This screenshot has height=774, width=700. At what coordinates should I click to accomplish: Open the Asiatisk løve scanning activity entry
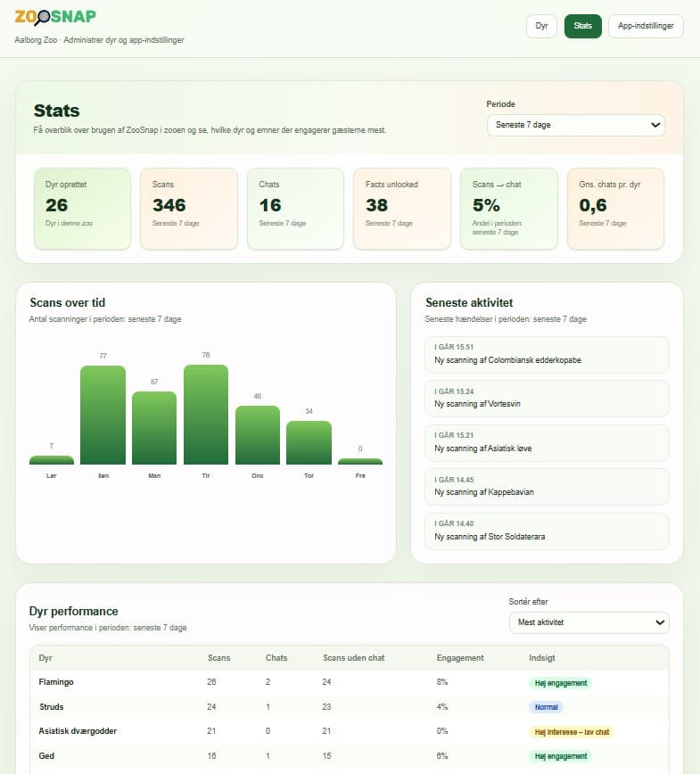(547, 443)
